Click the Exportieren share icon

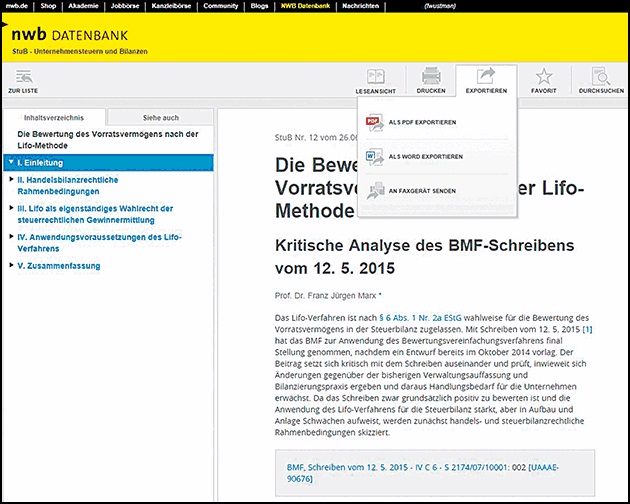[x=486, y=78]
